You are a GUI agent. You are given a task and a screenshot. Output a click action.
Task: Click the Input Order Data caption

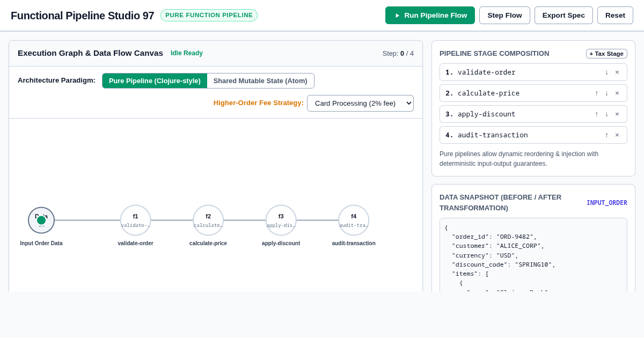pos(41,244)
